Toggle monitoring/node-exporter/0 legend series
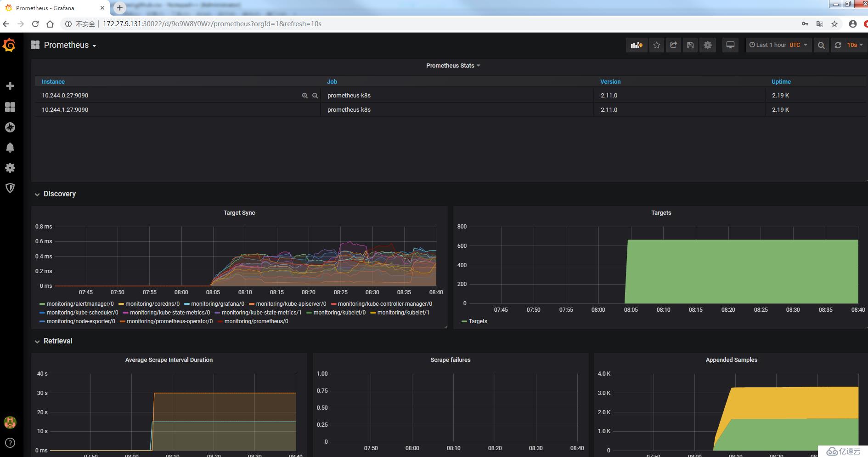 81,321
